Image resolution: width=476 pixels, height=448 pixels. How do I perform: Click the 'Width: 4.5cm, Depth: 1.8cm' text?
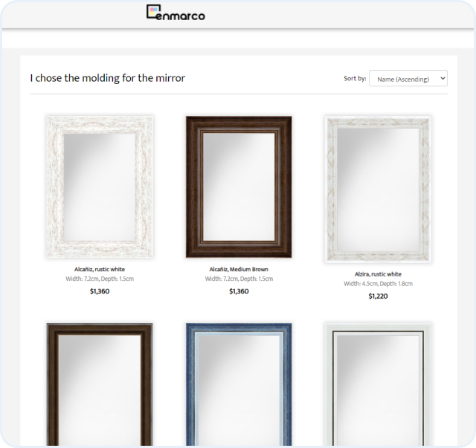pos(378,284)
